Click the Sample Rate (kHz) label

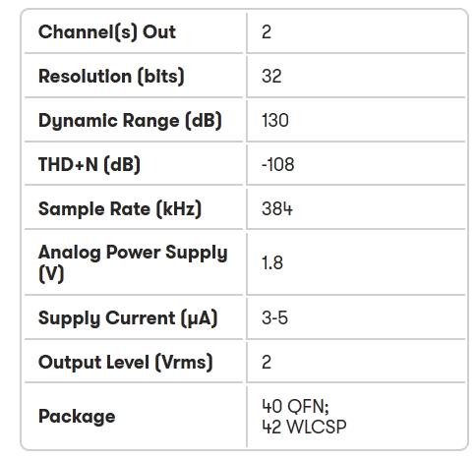[x=120, y=209]
